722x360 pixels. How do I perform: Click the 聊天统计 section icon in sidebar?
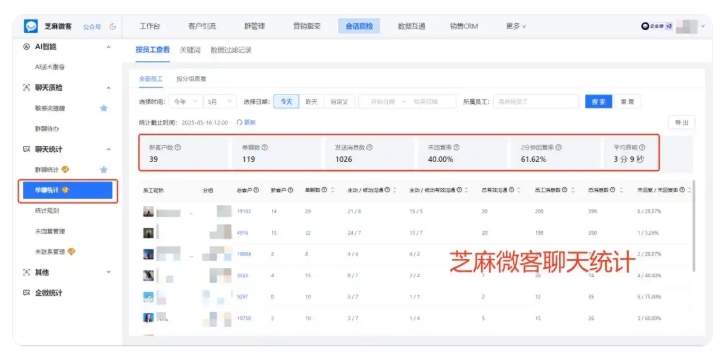(26, 149)
